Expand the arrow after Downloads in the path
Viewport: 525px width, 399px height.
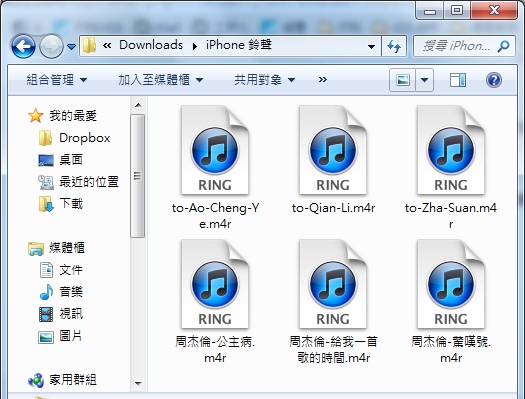pos(195,46)
